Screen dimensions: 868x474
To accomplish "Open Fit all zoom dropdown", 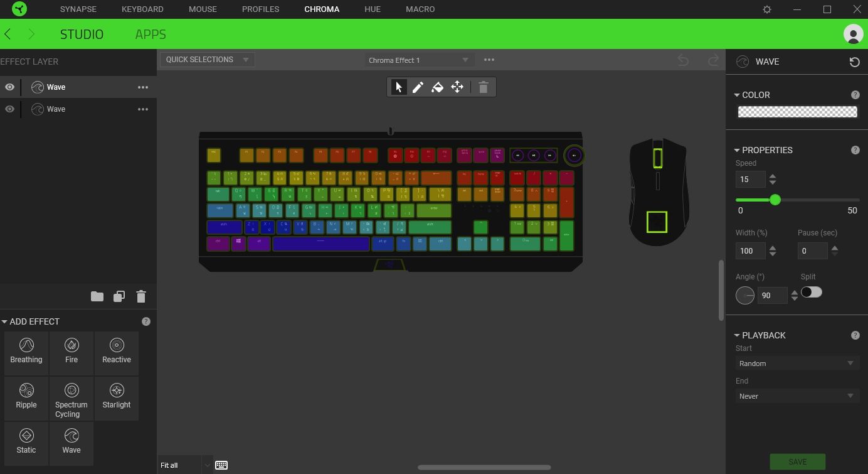I will click(186, 465).
